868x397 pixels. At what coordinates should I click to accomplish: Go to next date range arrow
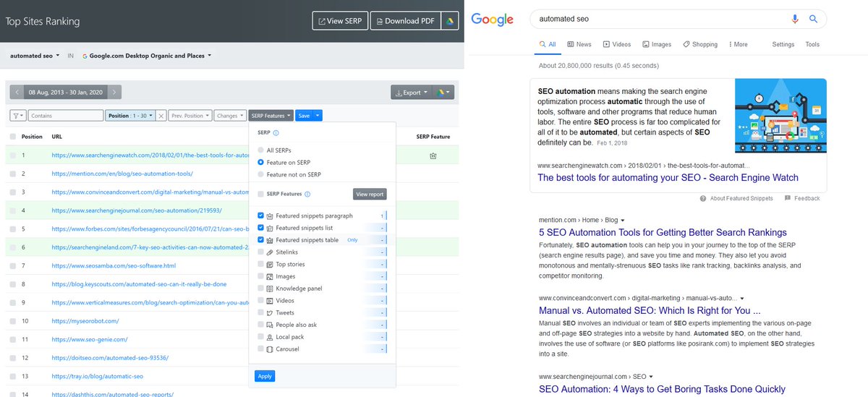click(115, 92)
